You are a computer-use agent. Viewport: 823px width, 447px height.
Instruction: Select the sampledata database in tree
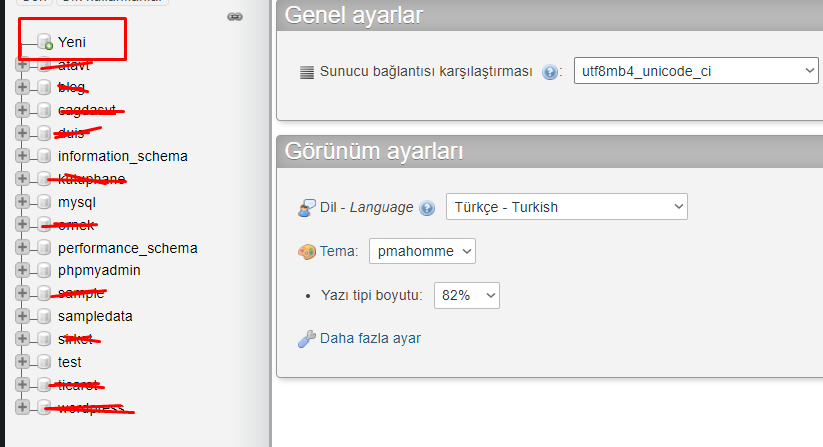point(95,316)
